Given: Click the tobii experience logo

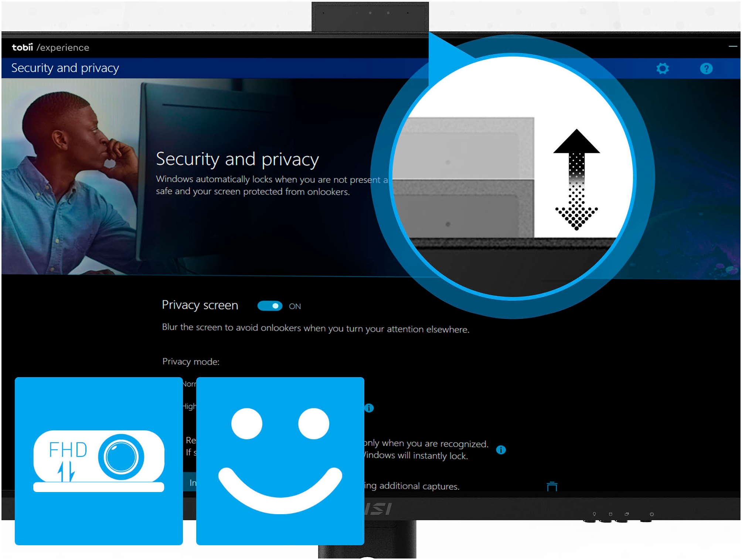Looking at the screenshot, I should point(50,47).
